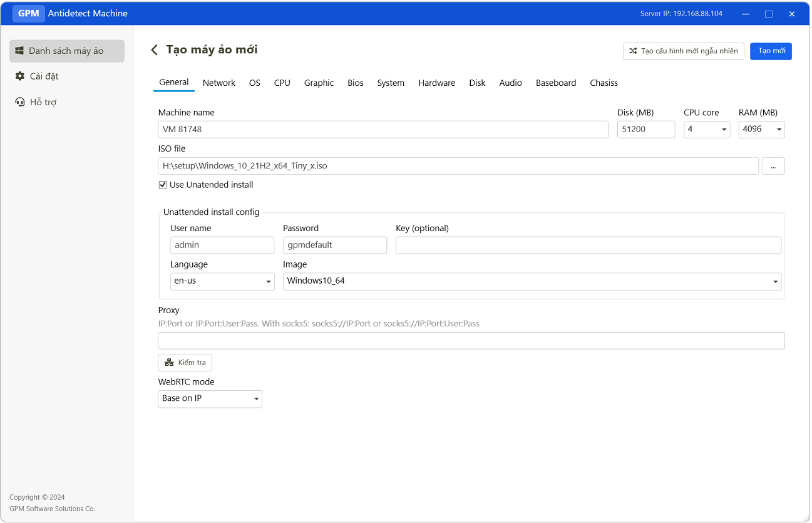Screen dimensions: 812x523
Task: Open the RAM (MB) dropdown
Action: click(761, 130)
